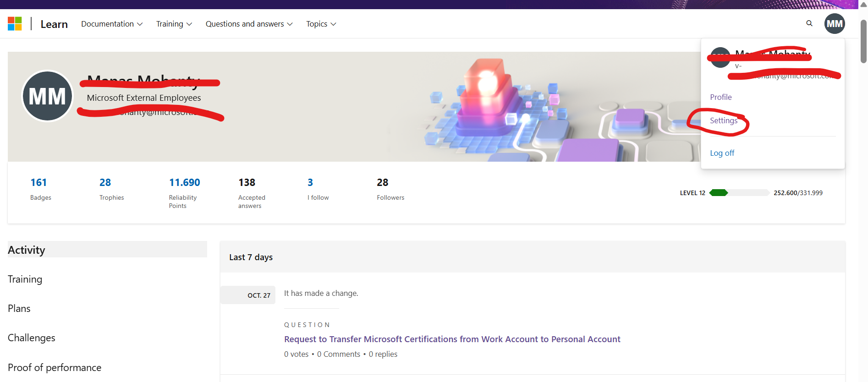Select Profile in the account menu
Viewport: 868px width, 382px height.
click(x=721, y=97)
